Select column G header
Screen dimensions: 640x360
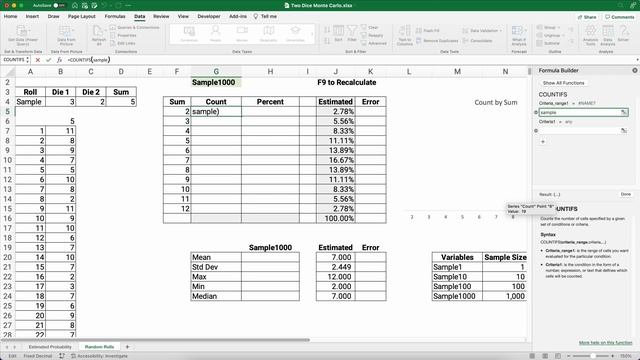pos(216,71)
